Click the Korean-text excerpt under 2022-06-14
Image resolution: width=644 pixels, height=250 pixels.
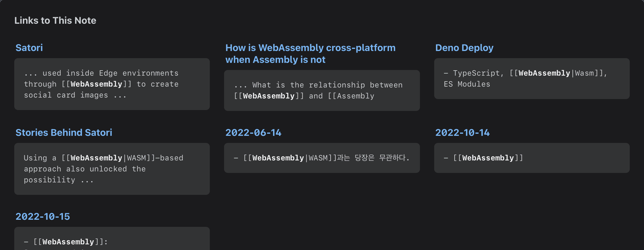pyautogui.click(x=322, y=158)
